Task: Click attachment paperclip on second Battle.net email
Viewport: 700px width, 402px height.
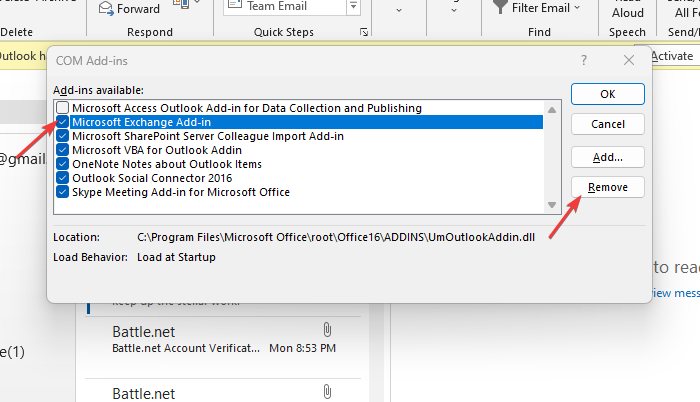Action: pos(327,392)
